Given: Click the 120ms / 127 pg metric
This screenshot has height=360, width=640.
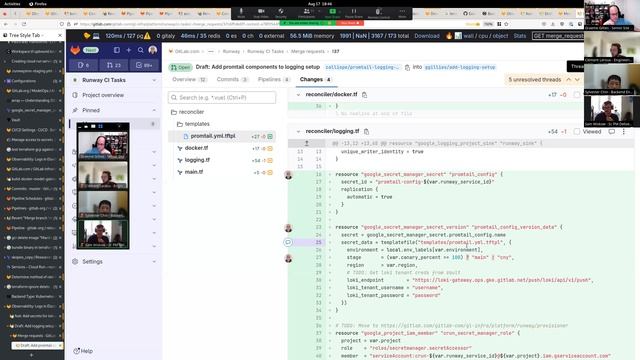Looking at the screenshot, I should (124, 36).
